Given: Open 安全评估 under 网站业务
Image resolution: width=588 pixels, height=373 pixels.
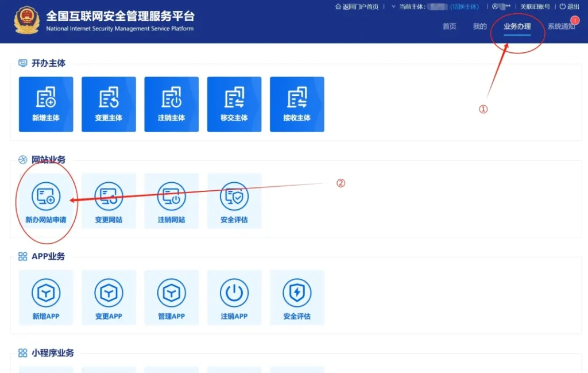Looking at the screenshot, I should pyautogui.click(x=234, y=201).
